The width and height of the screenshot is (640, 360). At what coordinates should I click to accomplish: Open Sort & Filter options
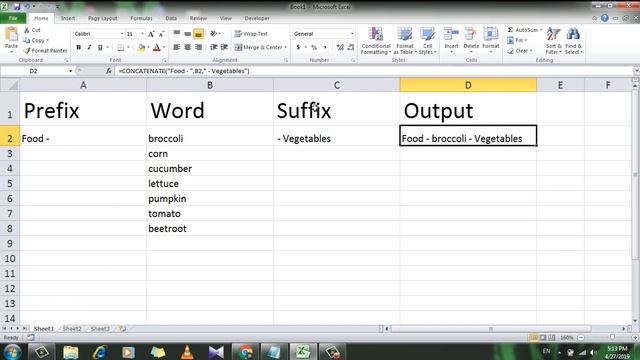coord(553,41)
